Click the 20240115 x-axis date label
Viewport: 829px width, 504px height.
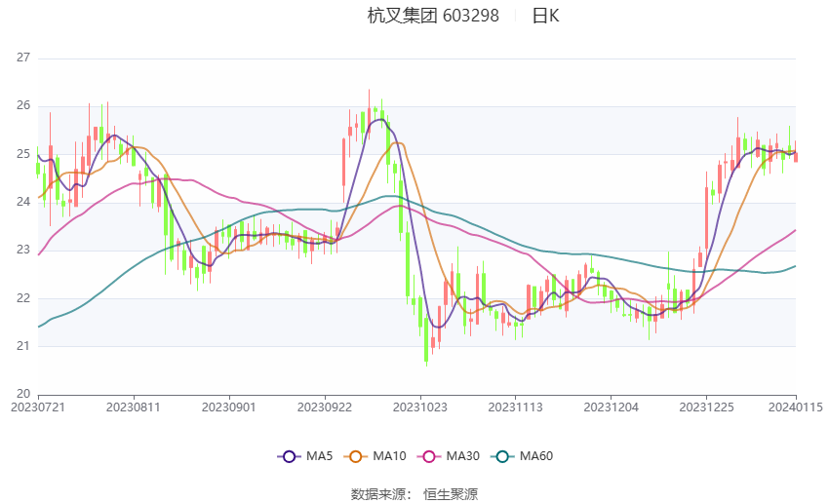796,407
